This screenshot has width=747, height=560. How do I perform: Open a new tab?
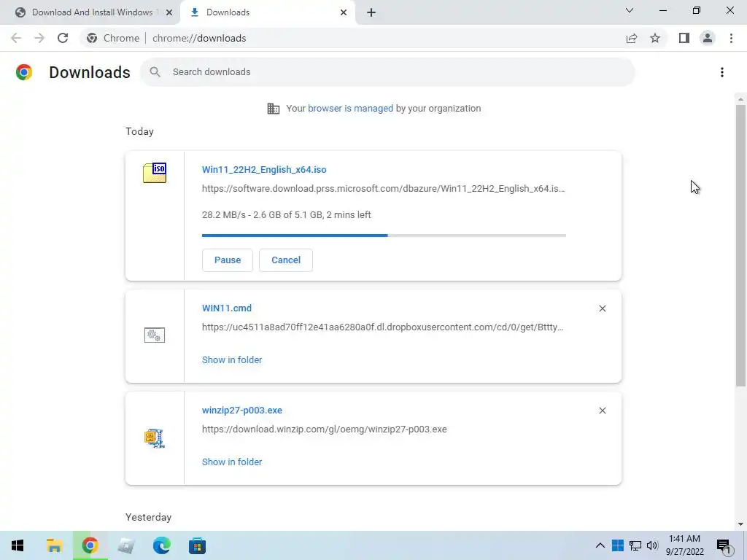coord(371,12)
